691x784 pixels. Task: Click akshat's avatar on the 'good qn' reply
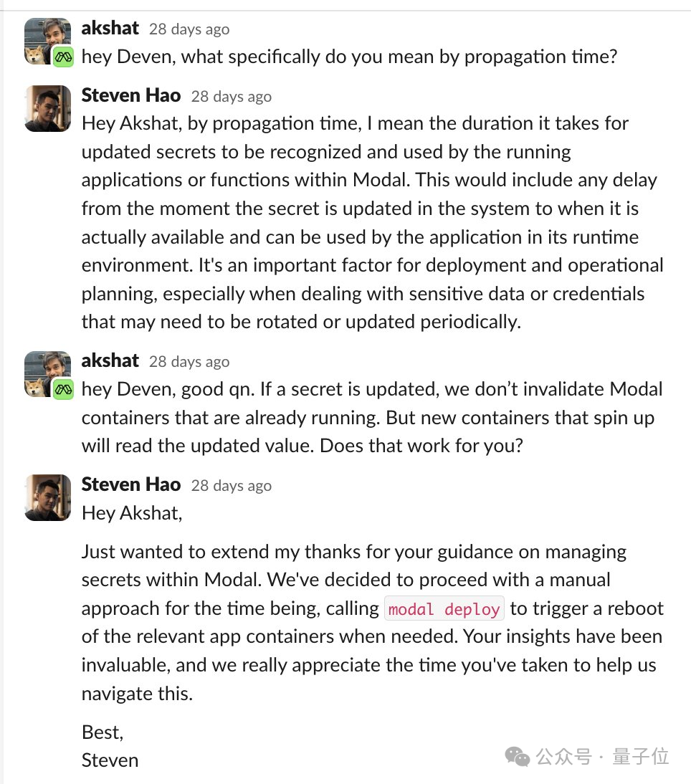(44, 372)
